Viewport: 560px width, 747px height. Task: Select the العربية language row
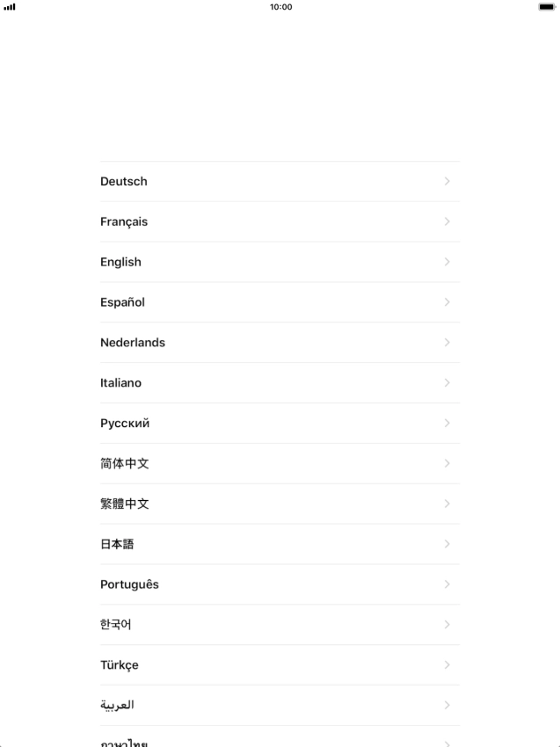[x=280, y=705]
